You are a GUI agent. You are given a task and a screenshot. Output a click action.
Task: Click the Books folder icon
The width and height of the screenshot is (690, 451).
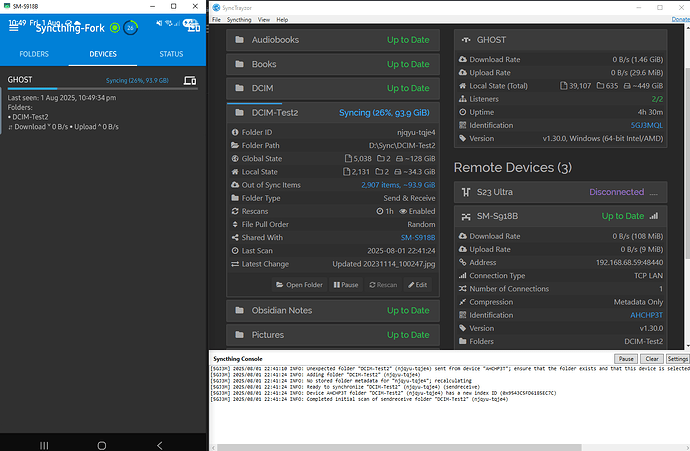[239, 64]
